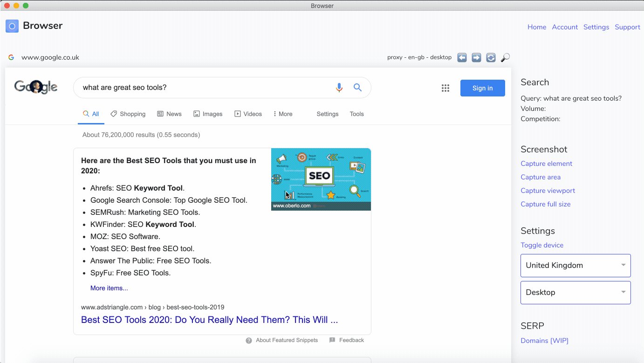Open the Best SEO Tools 2020 result title
Viewport: 644px width, 363px height.
tap(210, 320)
